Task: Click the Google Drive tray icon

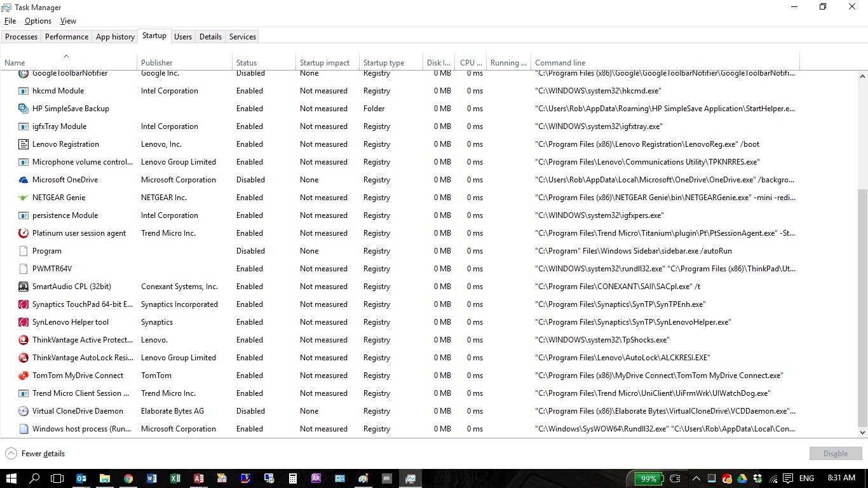Action: tap(742, 478)
